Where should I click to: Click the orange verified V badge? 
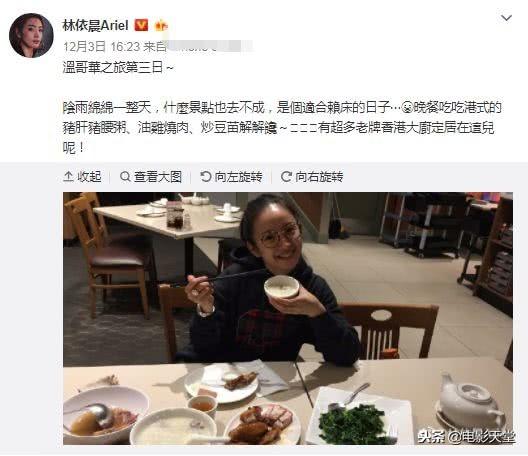click(x=141, y=25)
